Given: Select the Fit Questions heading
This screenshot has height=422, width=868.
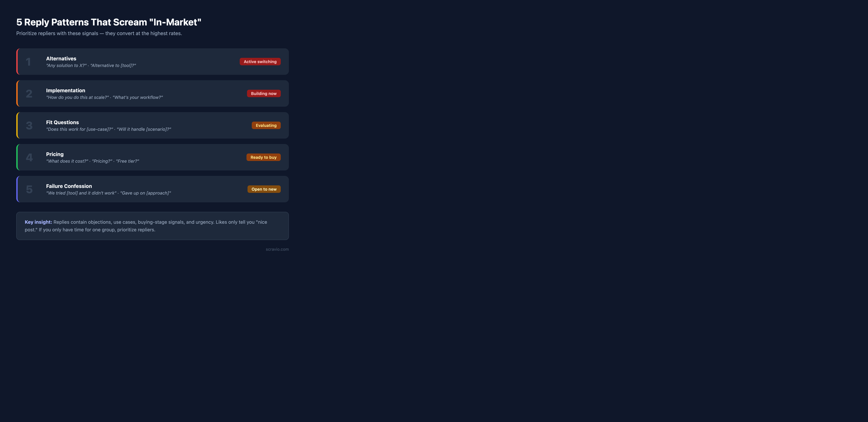Looking at the screenshot, I should click(x=62, y=122).
